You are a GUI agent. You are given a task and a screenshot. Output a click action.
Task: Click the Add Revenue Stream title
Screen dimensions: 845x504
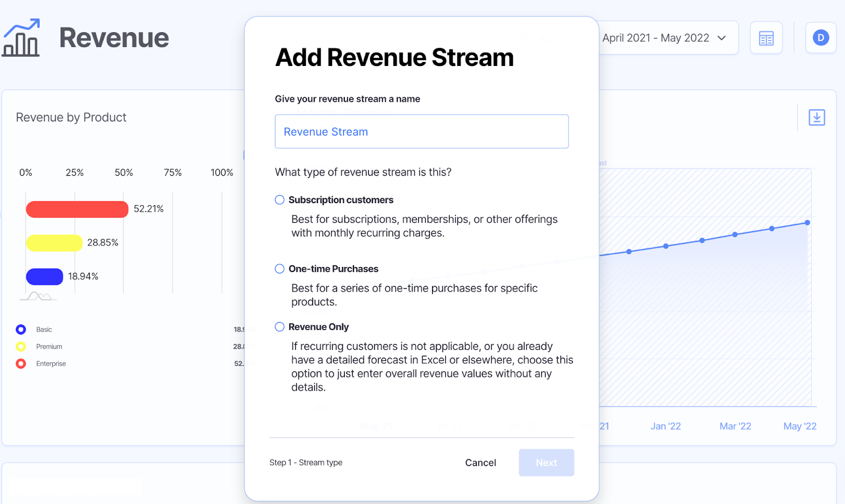pyautogui.click(x=394, y=57)
